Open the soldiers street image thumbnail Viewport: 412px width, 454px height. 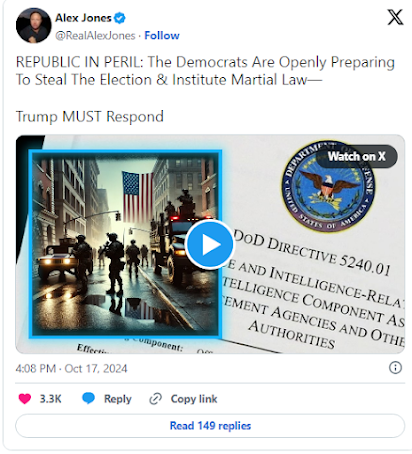click(125, 243)
